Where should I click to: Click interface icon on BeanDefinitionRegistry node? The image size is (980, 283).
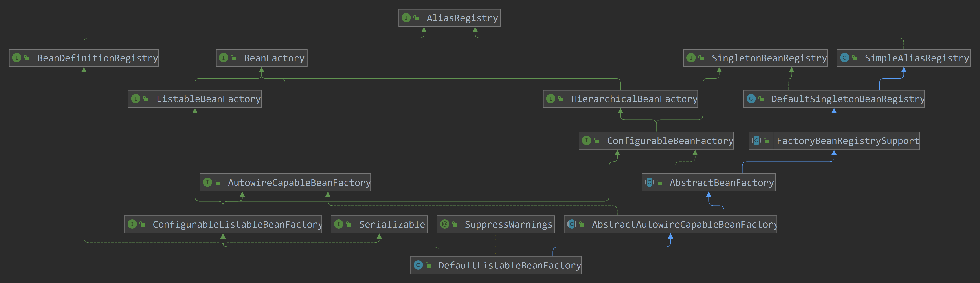(17, 58)
